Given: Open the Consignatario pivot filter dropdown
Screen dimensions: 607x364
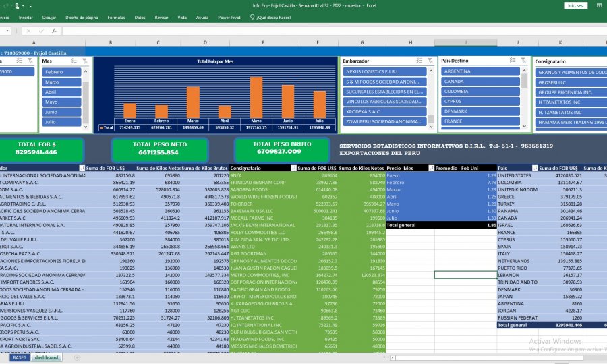Looking at the screenshot, I should point(293,168).
